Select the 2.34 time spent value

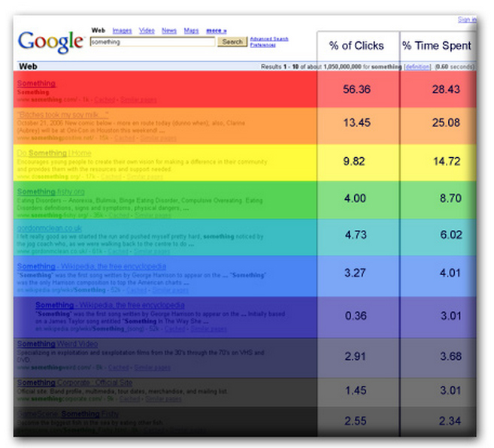click(450, 421)
